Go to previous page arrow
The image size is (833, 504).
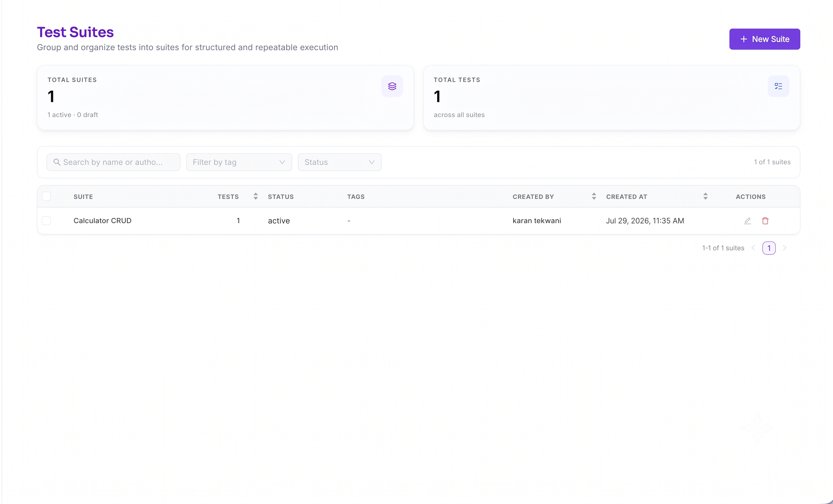pyautogui.click(x=753, y=248)
